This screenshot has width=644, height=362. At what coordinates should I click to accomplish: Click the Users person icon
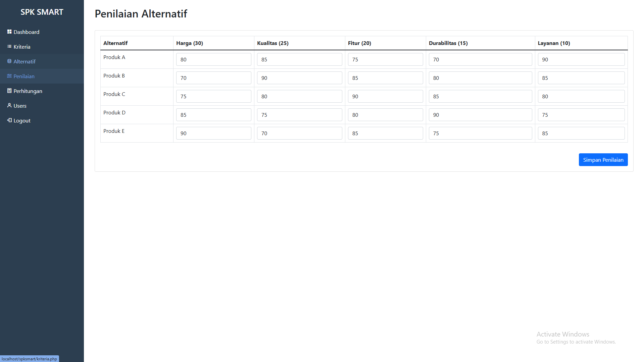click(x=9, y=105)
